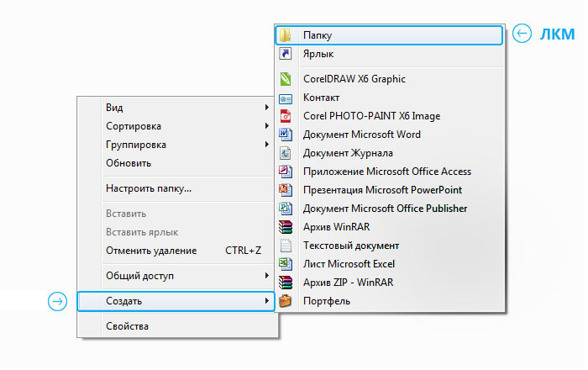Expand the Сортировка submenu arrow
Screen dimensions: 588x370
pos(266,125)
